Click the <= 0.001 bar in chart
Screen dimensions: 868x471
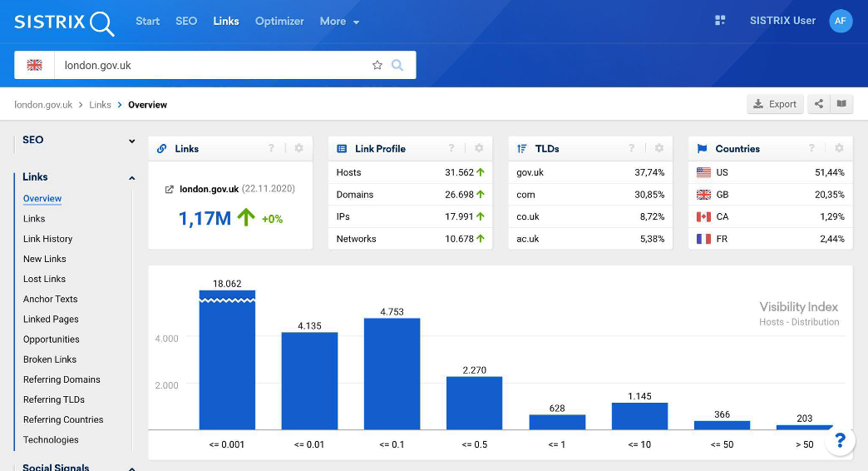click(x=227, y=360)
